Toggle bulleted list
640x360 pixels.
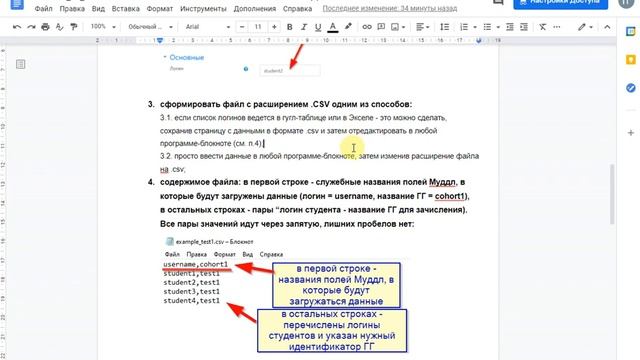(x=487, y=27)
